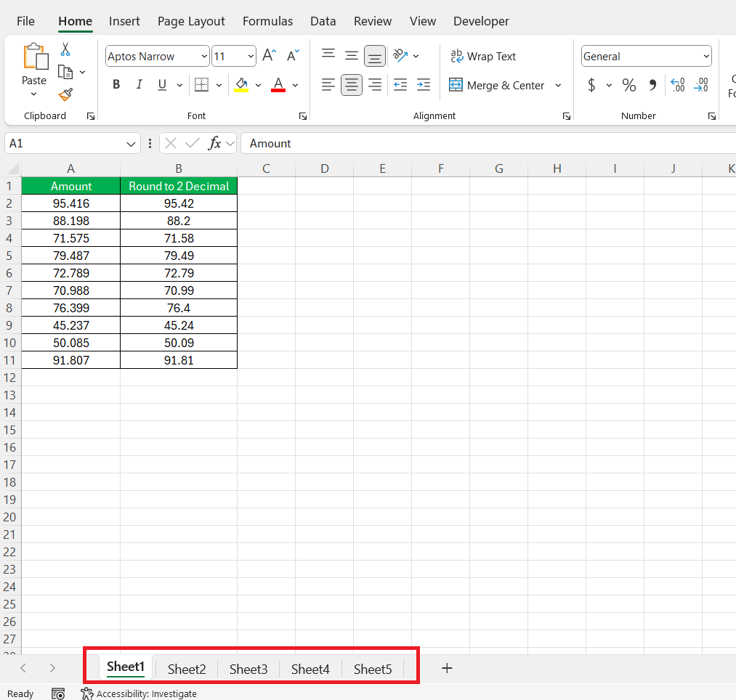Viewport: 736px width, 700px height.
Task: Click Accessibility: Investigate in status bar
Action: pos(139,693)
